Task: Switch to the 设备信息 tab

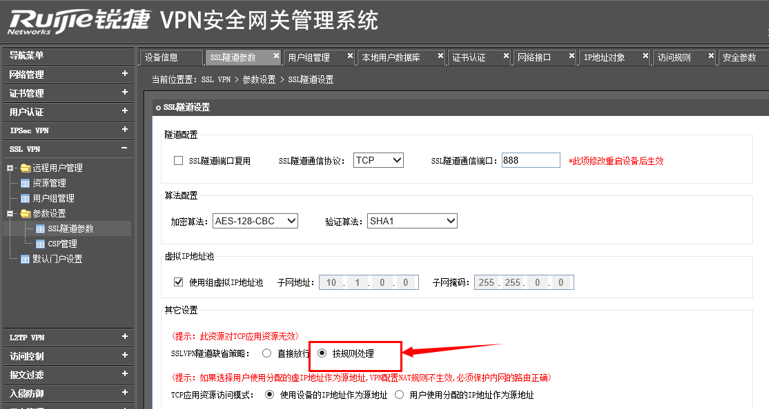Action: coord(161,58)
